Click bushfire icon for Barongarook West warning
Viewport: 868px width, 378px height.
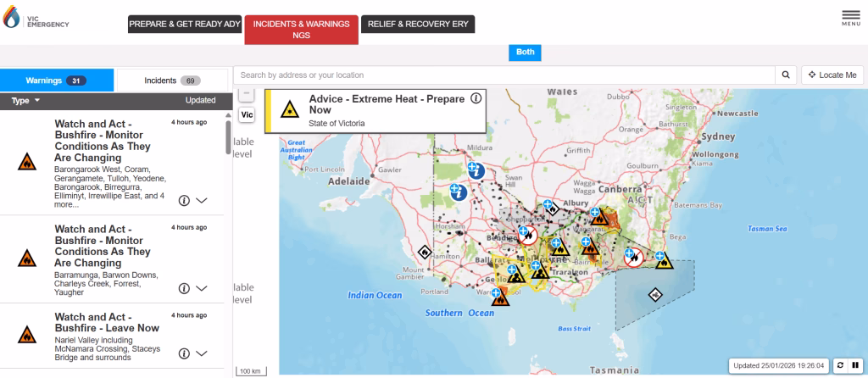tap(26, 162)
